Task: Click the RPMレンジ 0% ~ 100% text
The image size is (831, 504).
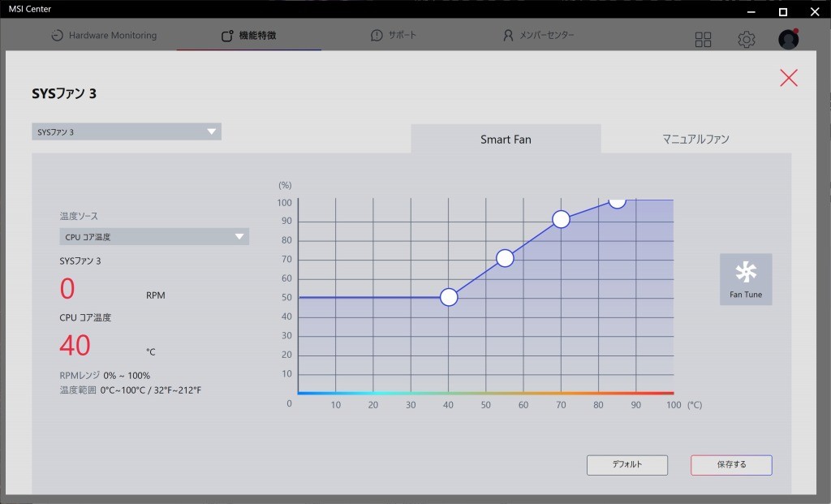Action: pos(105,375)
